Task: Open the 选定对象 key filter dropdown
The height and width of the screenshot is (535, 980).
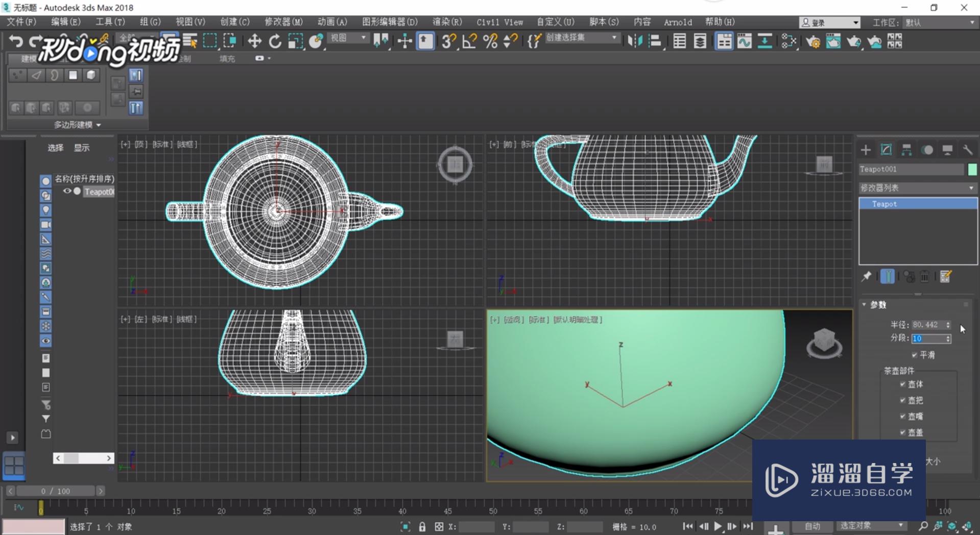Action: coord(871,525)
